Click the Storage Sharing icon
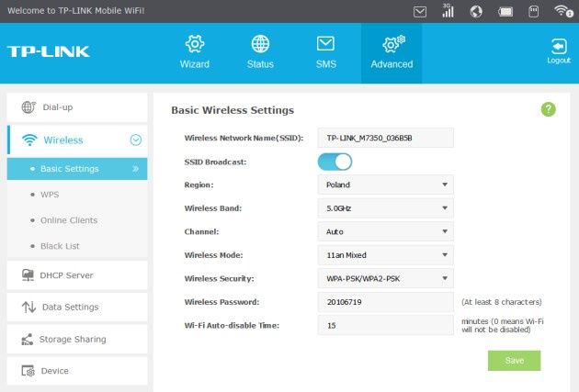579x392 pixels. (27, 340)
